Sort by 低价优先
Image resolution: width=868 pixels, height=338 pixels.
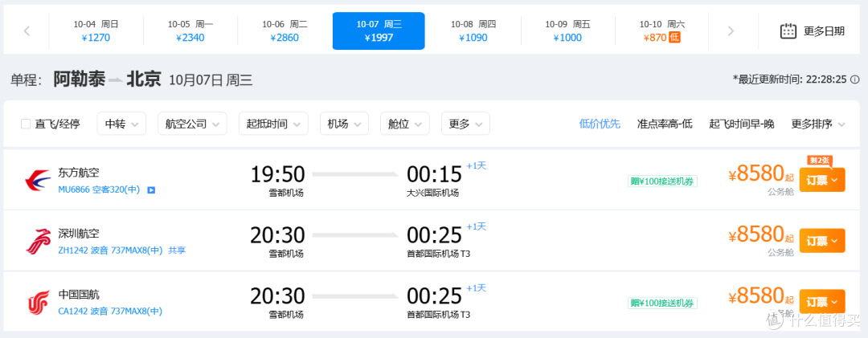pyautogui.click(x=600, y=124)
